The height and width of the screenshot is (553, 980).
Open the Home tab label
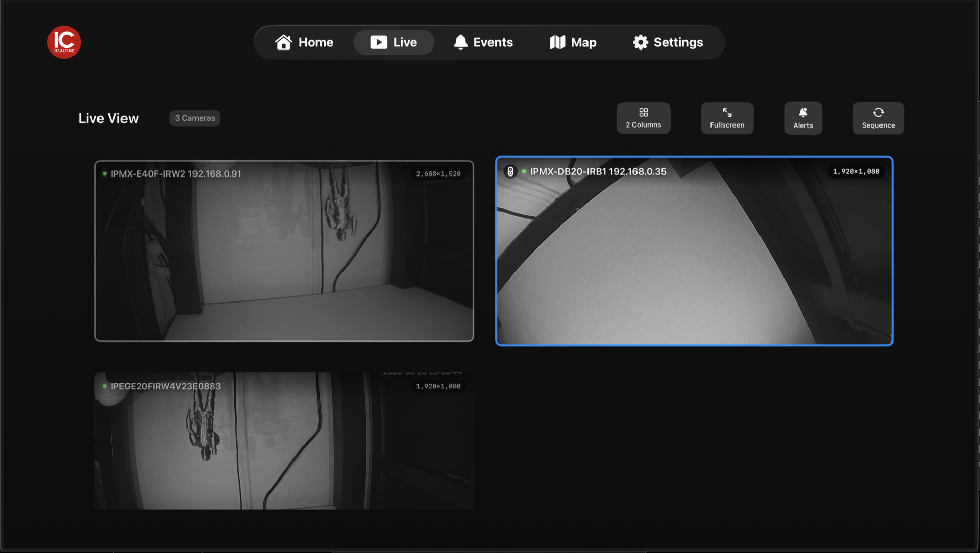coord(316,42)
